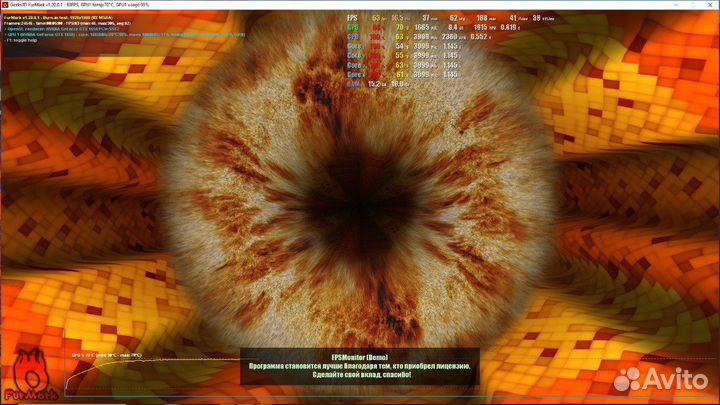
Task: Click the FurMark flame logo in the corner
Action: [x=31, y=374]
